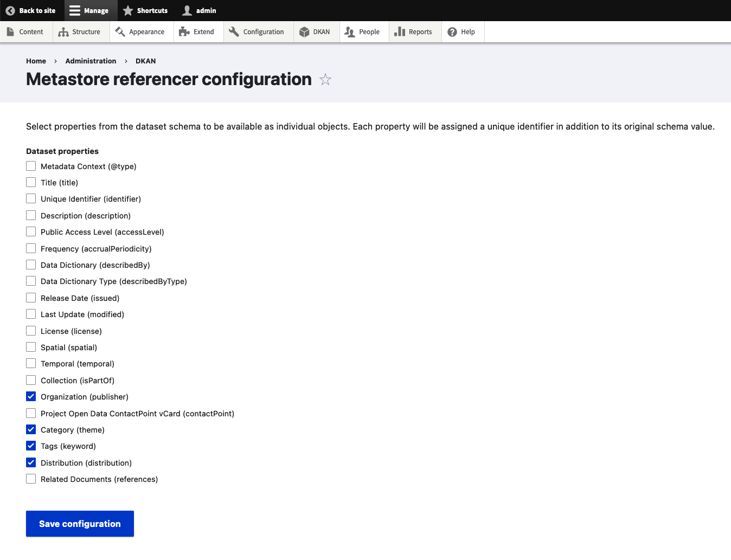Click the 'Dataset properties' label
The image size is (731, 560).
pos(62,151)
